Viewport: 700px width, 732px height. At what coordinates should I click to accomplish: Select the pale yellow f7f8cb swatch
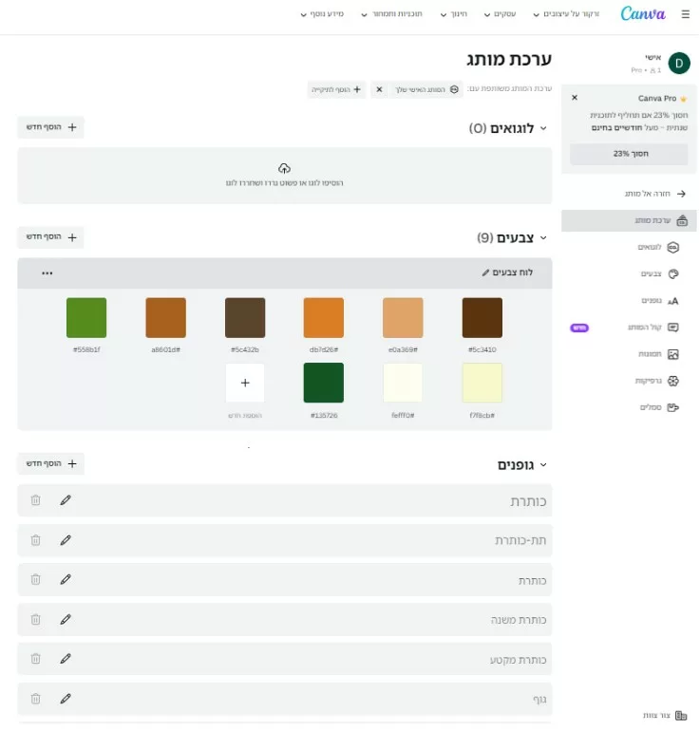pos(482,383)
